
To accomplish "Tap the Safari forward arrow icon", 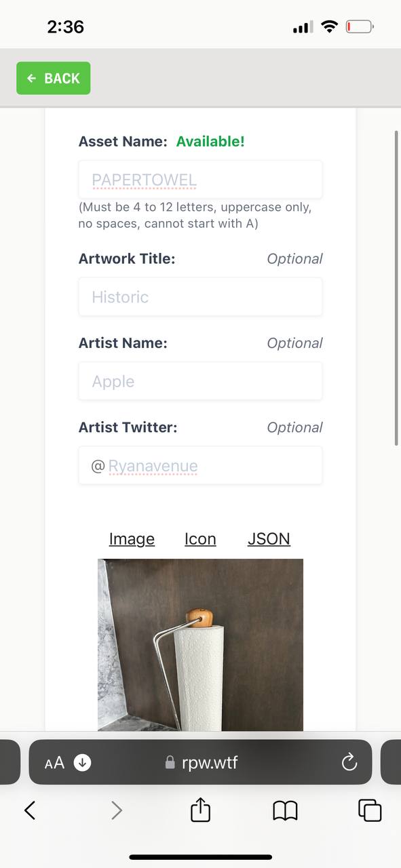I will tap(117, 810).
